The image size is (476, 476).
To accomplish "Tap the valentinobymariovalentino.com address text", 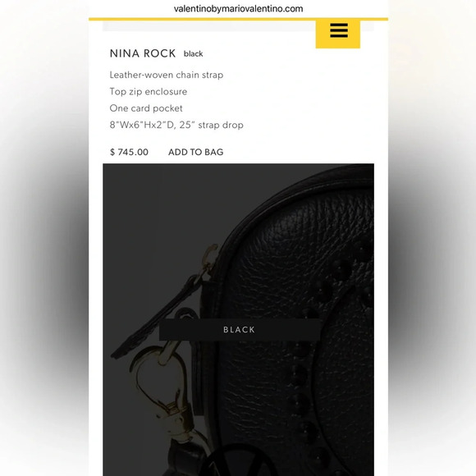I will tap(238, 8).
